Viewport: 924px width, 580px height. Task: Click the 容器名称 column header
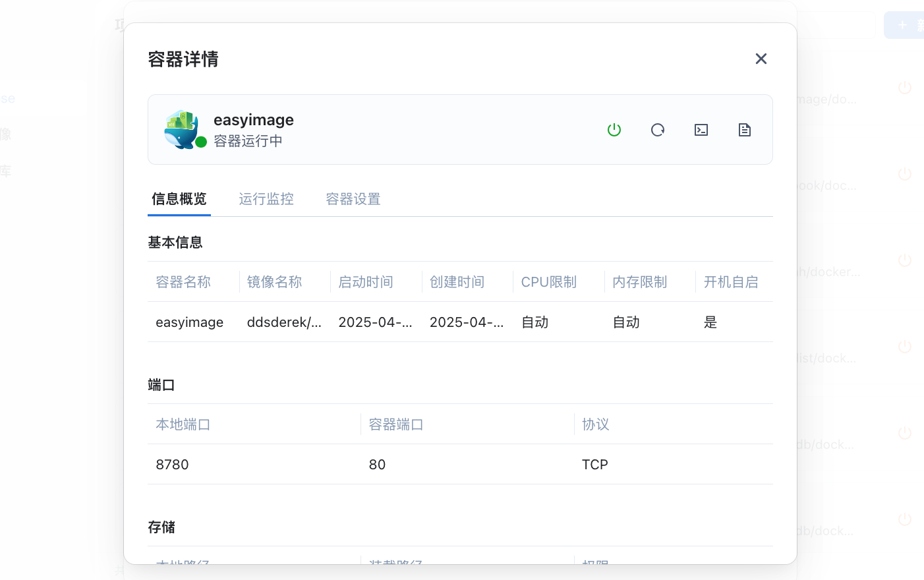183,282
